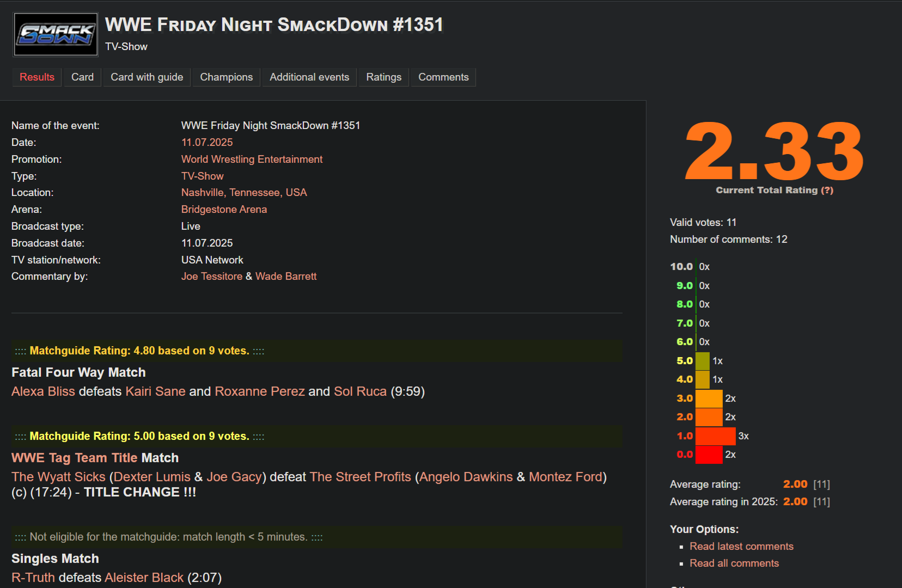This screenshot has height=588, width=902.
Task: Click the Singles Match heading
Action: 55,559
